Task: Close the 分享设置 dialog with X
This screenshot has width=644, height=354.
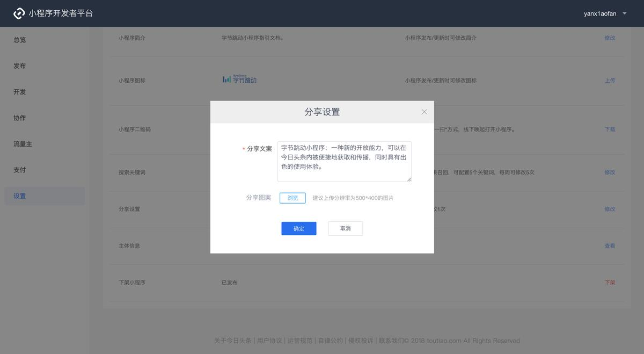Action: pos(424,111)
